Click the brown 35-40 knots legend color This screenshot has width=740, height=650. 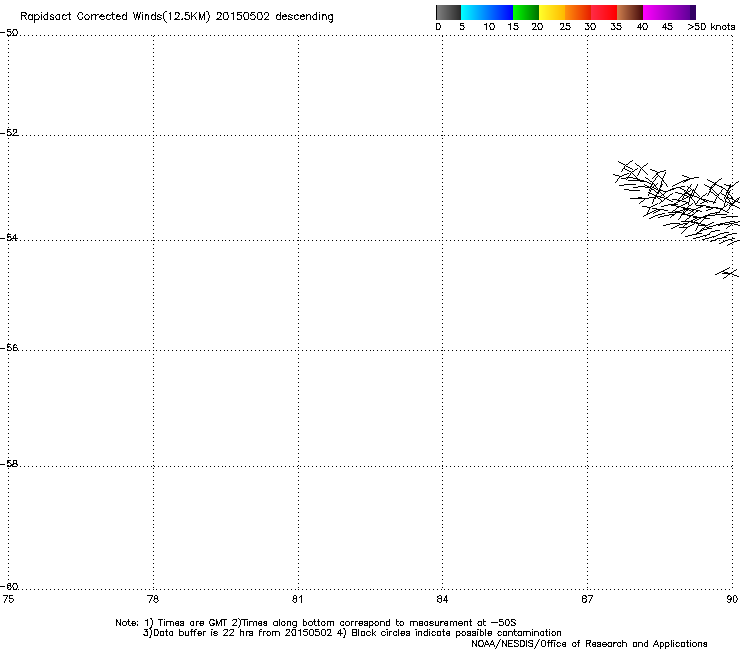(630, 12)
